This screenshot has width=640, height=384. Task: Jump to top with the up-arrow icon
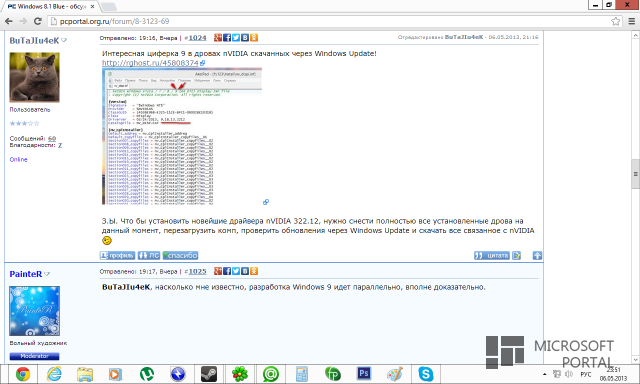537,255
